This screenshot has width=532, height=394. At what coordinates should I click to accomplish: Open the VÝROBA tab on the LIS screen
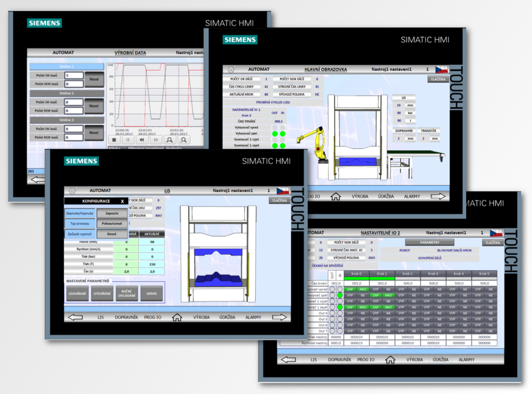tap(201, 317)
